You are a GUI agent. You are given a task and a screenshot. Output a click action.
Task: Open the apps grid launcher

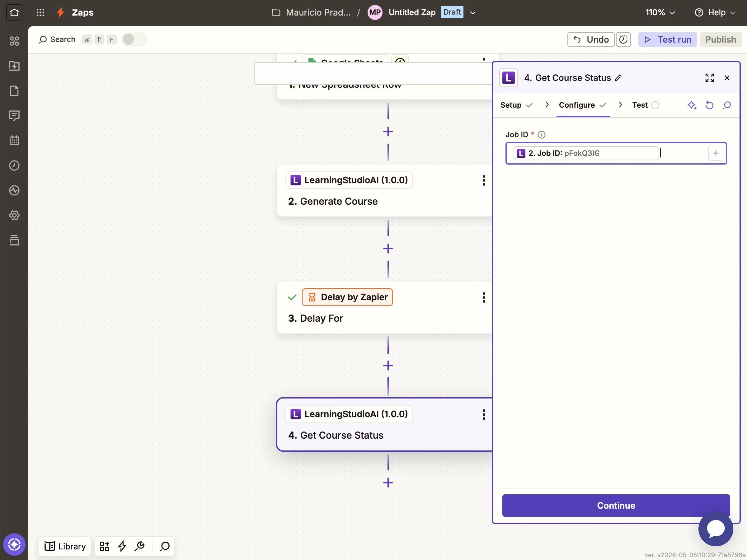(x=40, y=12)
